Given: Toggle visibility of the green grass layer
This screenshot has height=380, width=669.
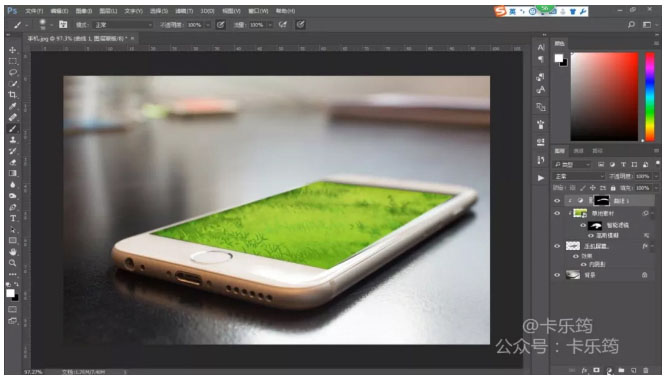Looking at the screenshot, I should coord(557,213).
